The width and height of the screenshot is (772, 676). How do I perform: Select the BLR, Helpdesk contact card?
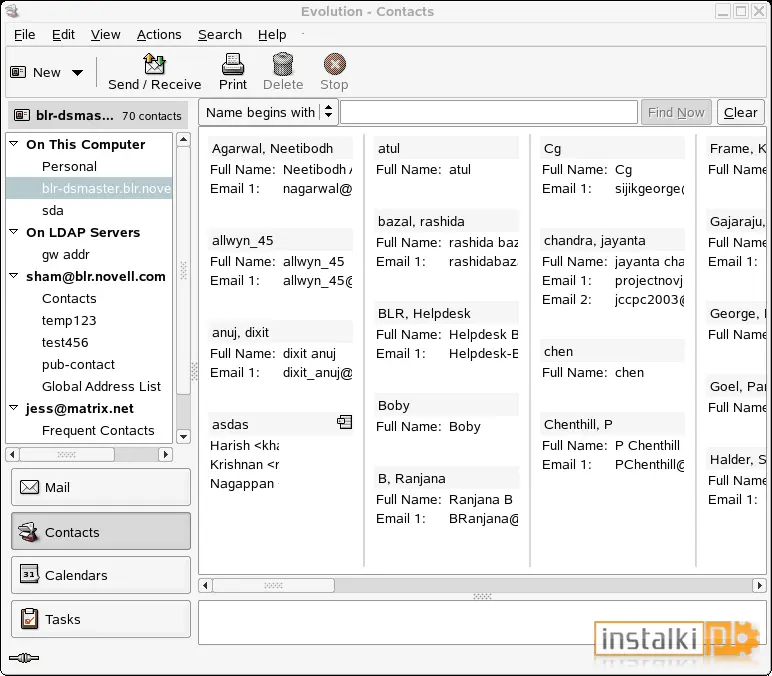coord(446,333)
